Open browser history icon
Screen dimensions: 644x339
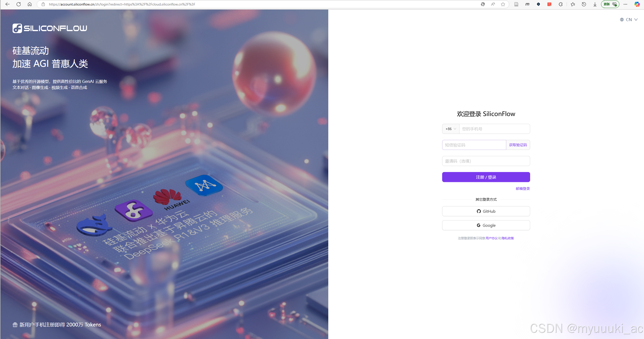click(x=584, y=4)
